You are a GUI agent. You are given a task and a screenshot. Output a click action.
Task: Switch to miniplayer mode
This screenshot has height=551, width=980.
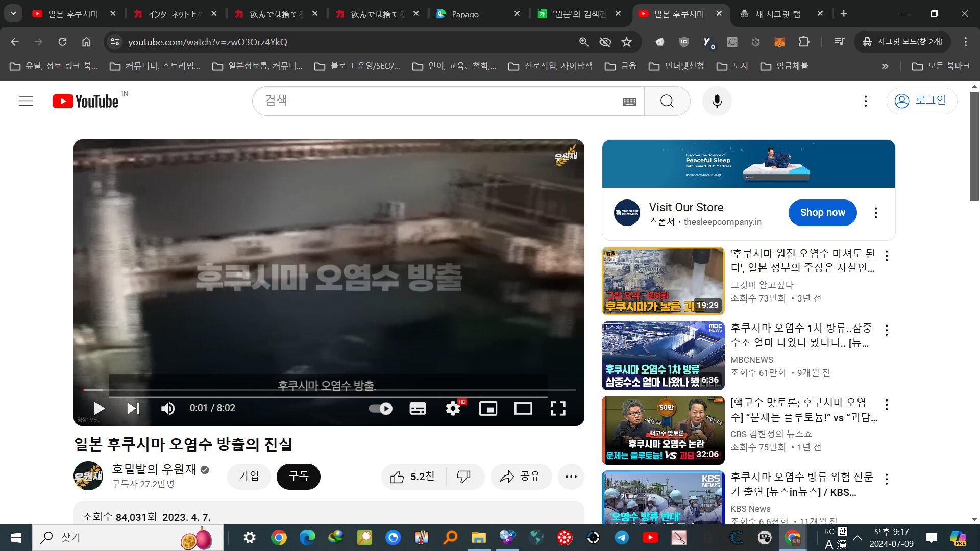[x=488, y=408]
